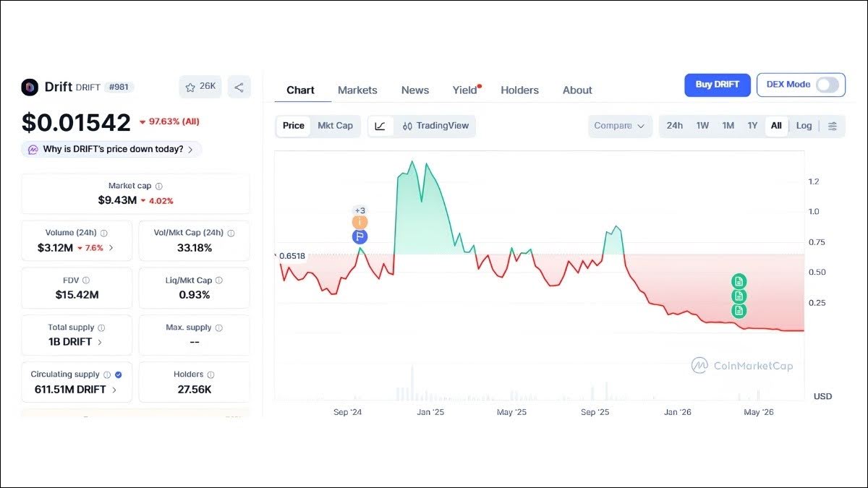Switch to the Holders tab
868x488 pixels.
point(519,90)
